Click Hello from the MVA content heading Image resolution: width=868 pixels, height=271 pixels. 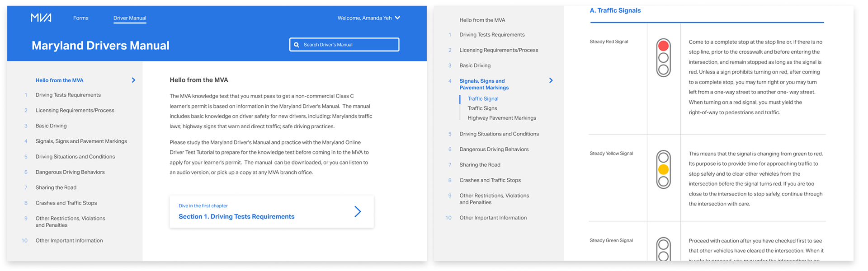199,80
